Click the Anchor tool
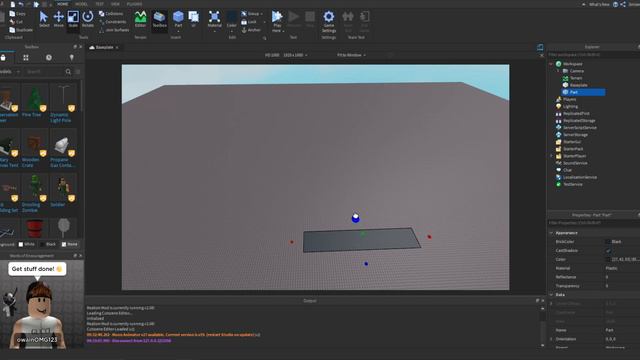The width and height of the screenshot is (640, 360). point(251,30)
